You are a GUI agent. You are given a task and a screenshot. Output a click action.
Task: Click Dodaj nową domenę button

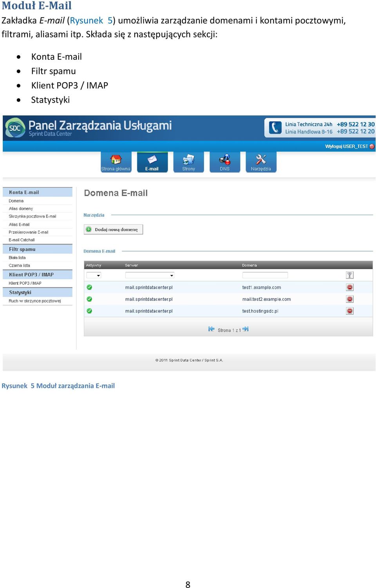113,230
